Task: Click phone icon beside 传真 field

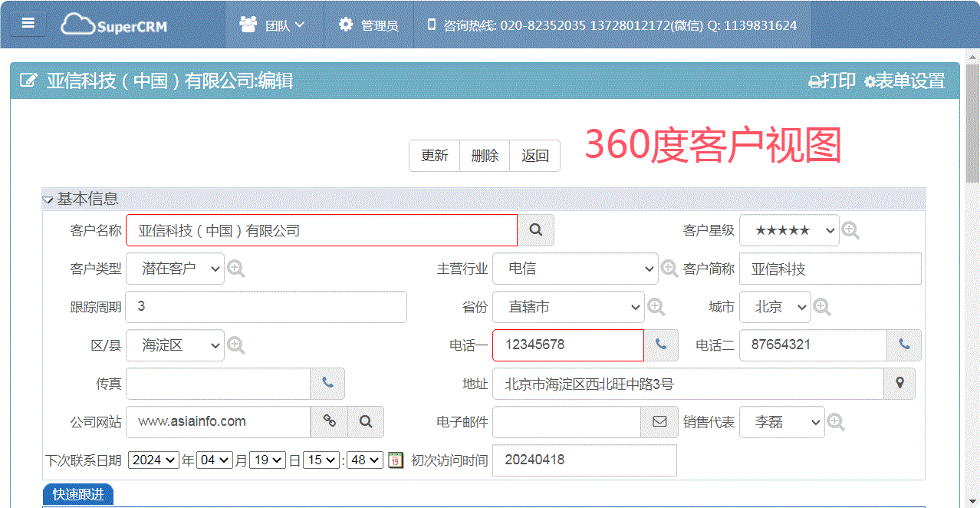Action: pos(327,384)
